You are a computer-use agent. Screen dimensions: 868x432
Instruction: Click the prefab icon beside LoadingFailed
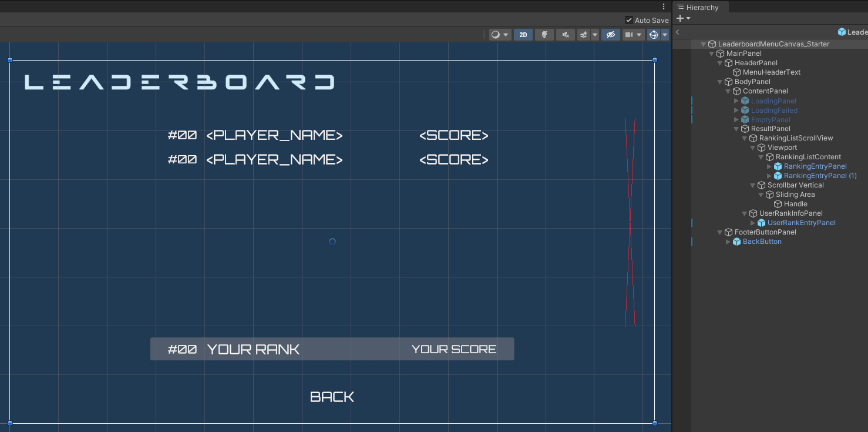745,110
